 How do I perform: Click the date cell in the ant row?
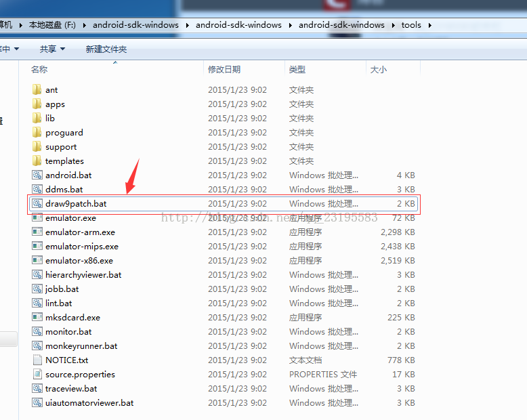pos(237,89)
